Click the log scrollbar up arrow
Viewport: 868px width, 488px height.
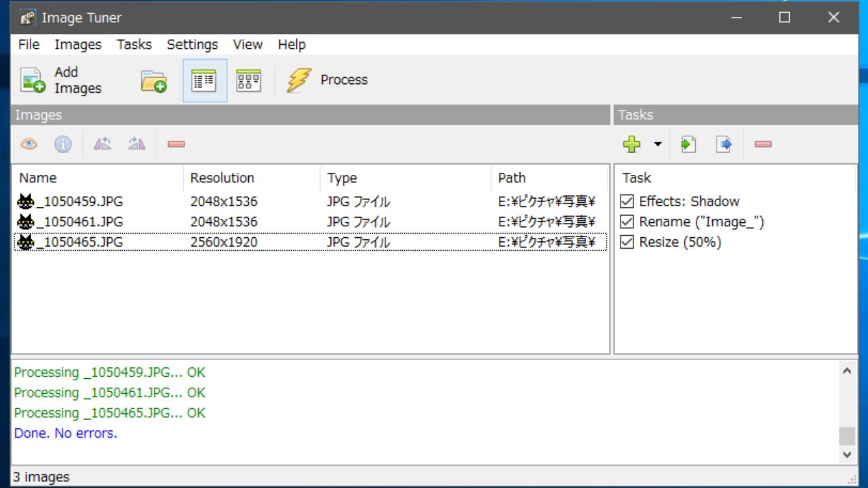[x=847, y=370]
